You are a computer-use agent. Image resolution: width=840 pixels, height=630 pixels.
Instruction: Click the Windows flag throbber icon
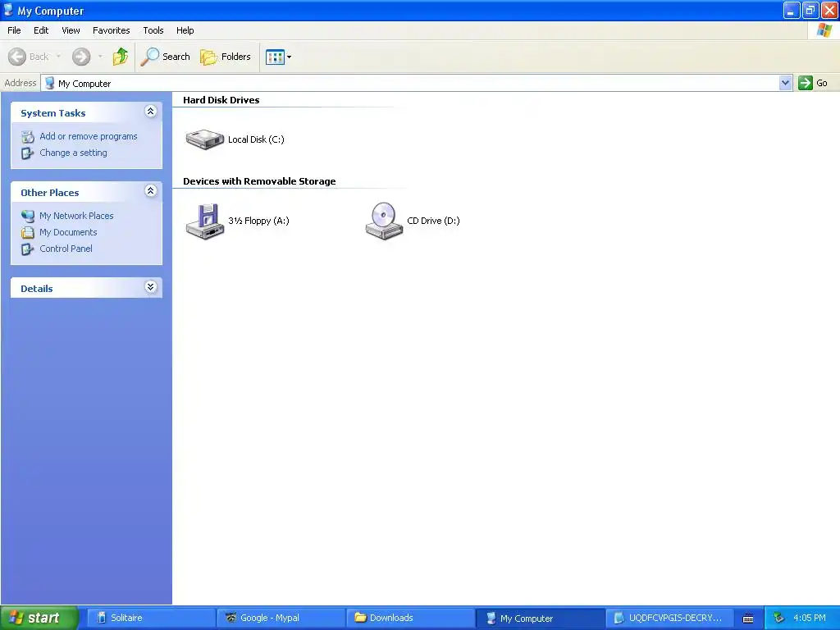[824, 30]
